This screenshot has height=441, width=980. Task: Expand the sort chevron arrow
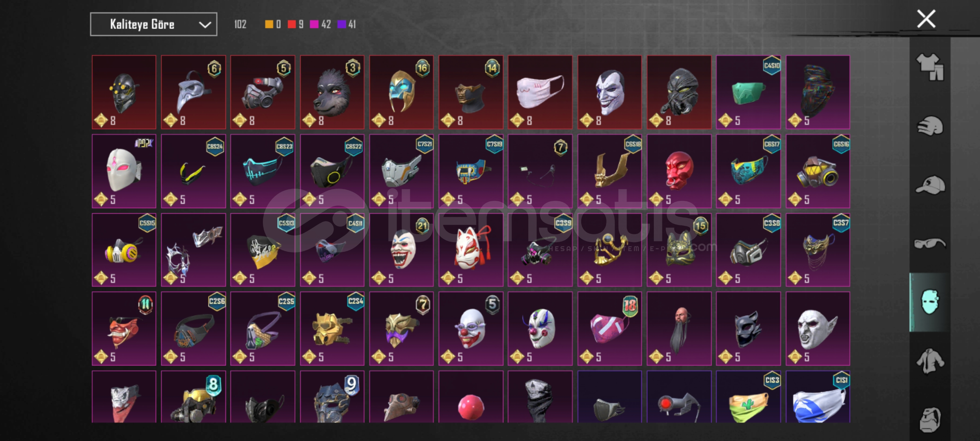point(205,25)
